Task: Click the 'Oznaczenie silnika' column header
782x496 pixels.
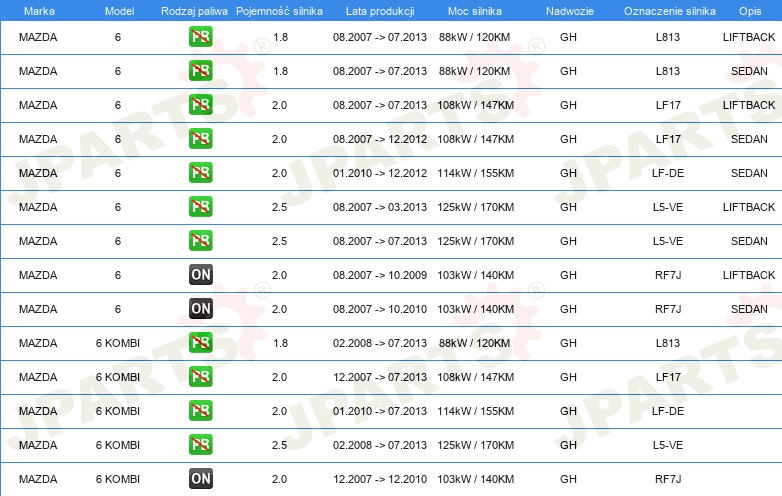Action: (x=668, y=10)
